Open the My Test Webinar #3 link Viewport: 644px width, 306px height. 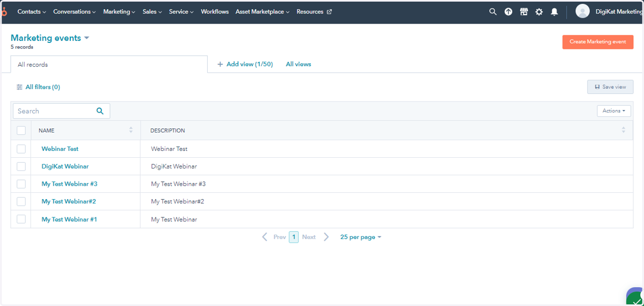70,184
